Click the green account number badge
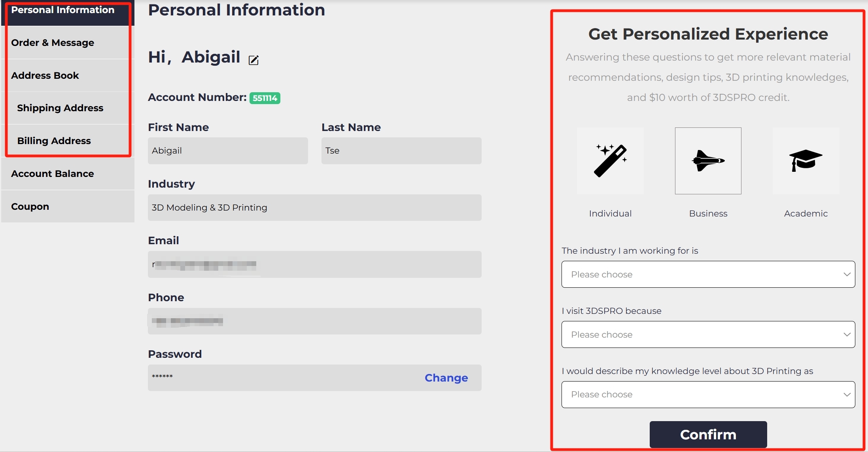The image size is (868, 452). [265, 98]
